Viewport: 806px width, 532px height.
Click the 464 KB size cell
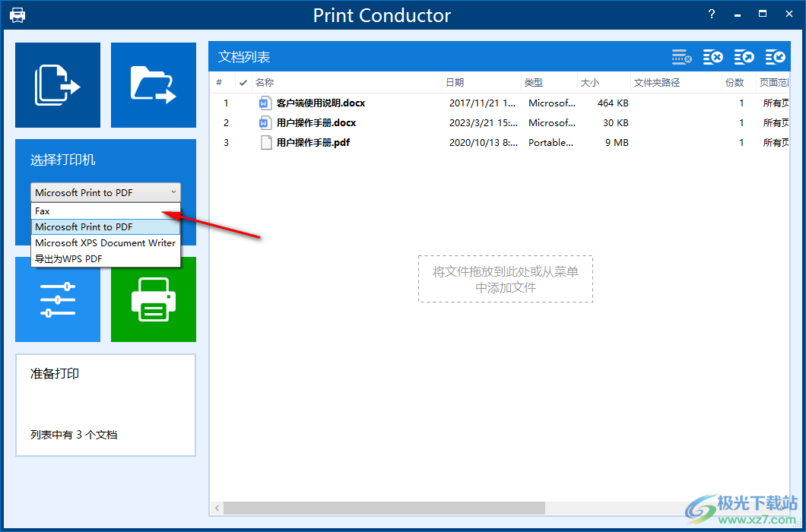click(613, 103)
